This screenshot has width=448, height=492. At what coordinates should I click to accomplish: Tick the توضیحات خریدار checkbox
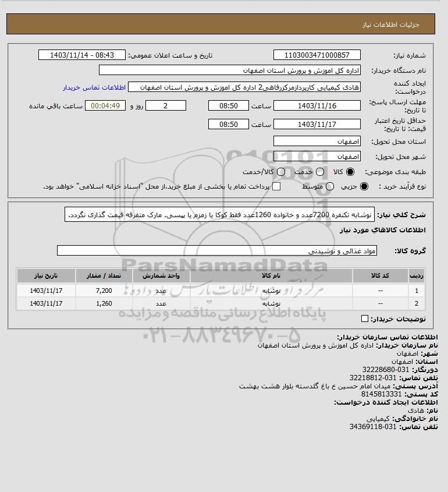click(x=364, y=319)
